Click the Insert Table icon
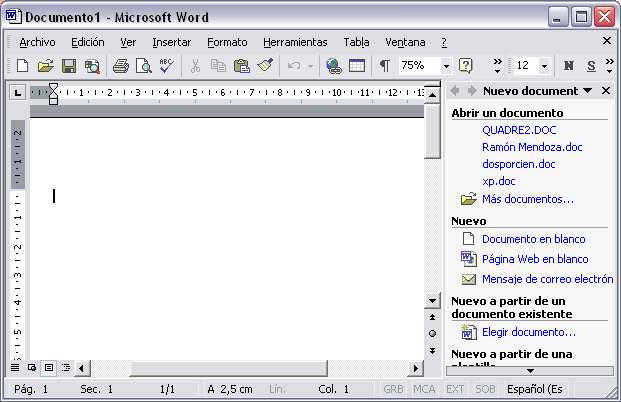The height and width of the screenshot is (402, 621). (356, 66)
